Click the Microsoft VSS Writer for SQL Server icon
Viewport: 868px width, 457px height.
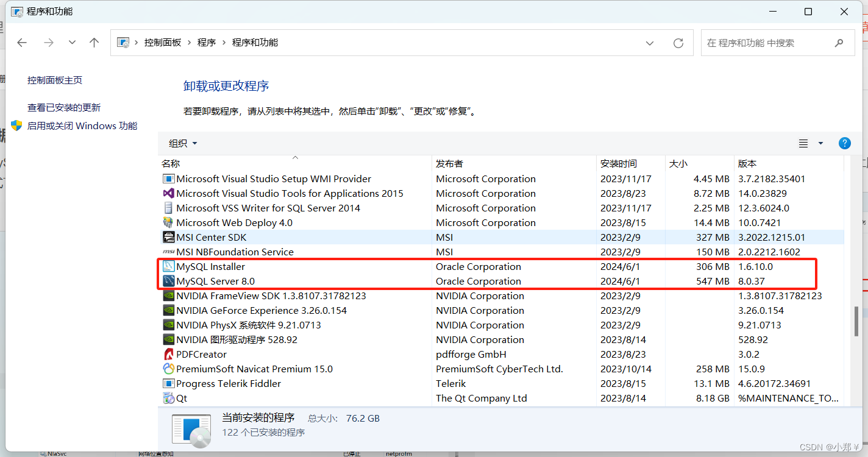tap(169, 208)
